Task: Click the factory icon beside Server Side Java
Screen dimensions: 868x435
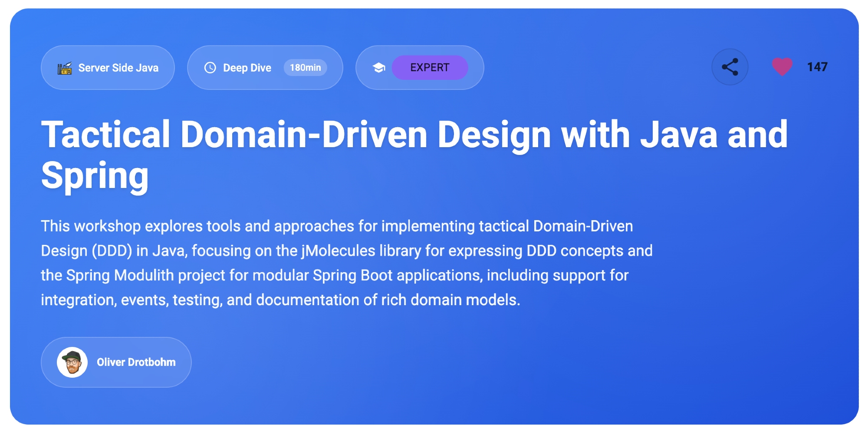Action: [x=65, y=68]
